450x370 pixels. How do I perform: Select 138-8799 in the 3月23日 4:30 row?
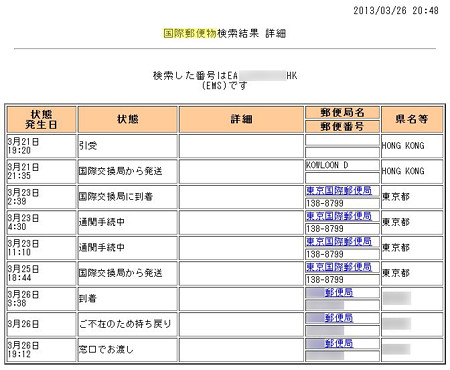pos(342,229)
